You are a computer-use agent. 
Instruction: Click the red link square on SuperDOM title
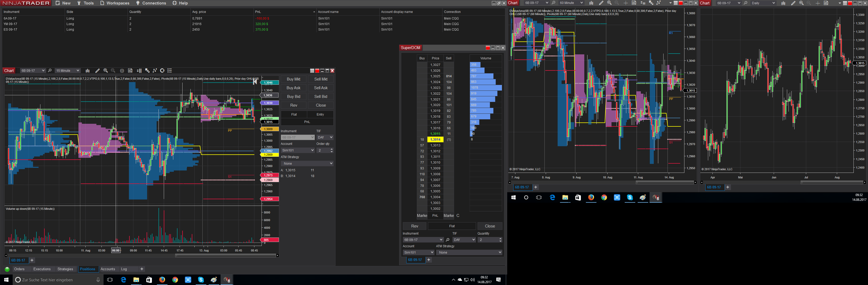488,48
